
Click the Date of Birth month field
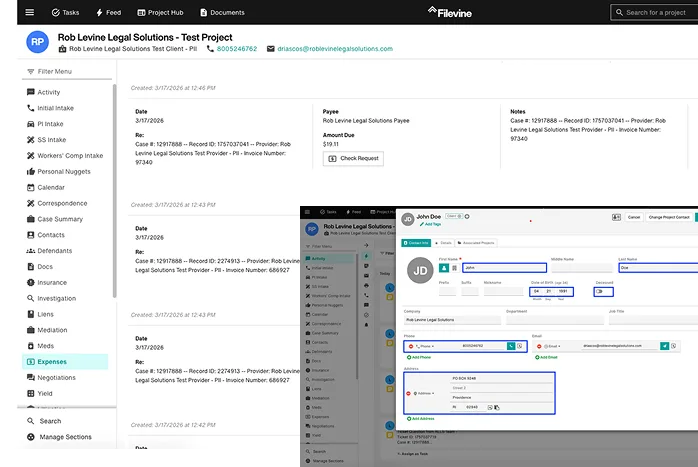coord(536,291)
